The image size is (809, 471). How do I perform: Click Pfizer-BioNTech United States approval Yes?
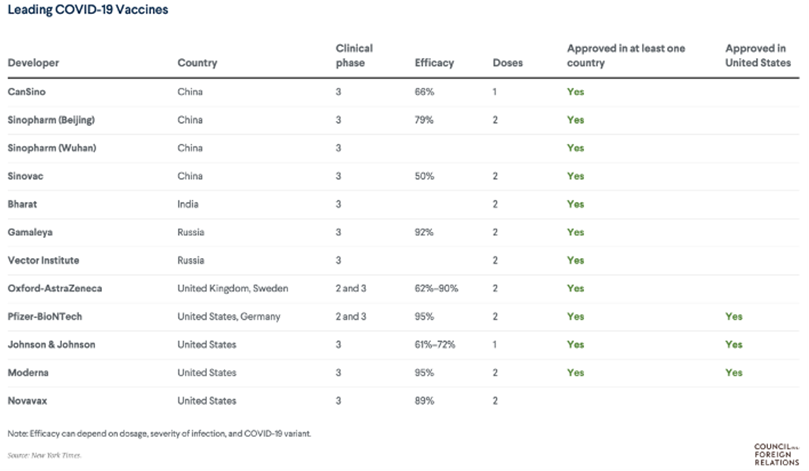pyautogui.click(x=734, y=317)
